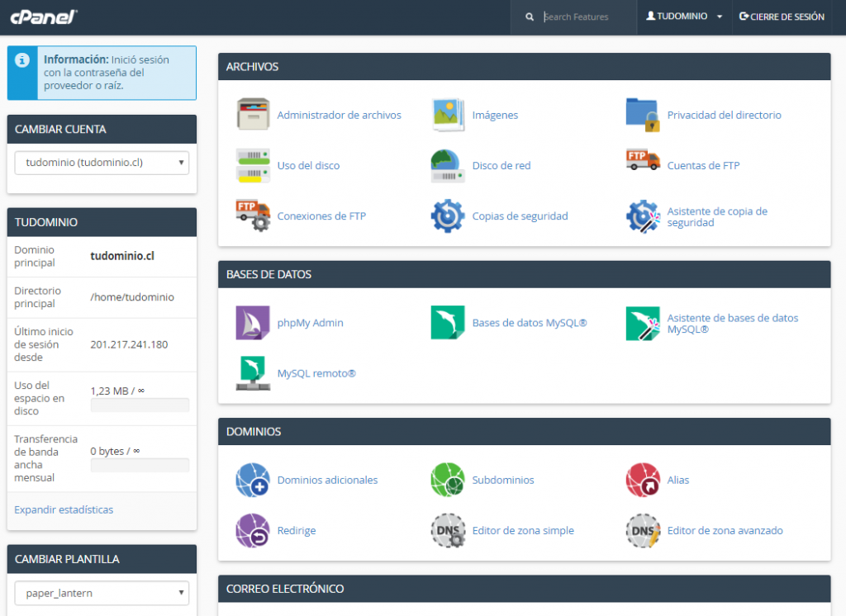Open the Privacidad del directorio folder icon
Viewport: 846px width, 616px height.
[x=641, y=114]
